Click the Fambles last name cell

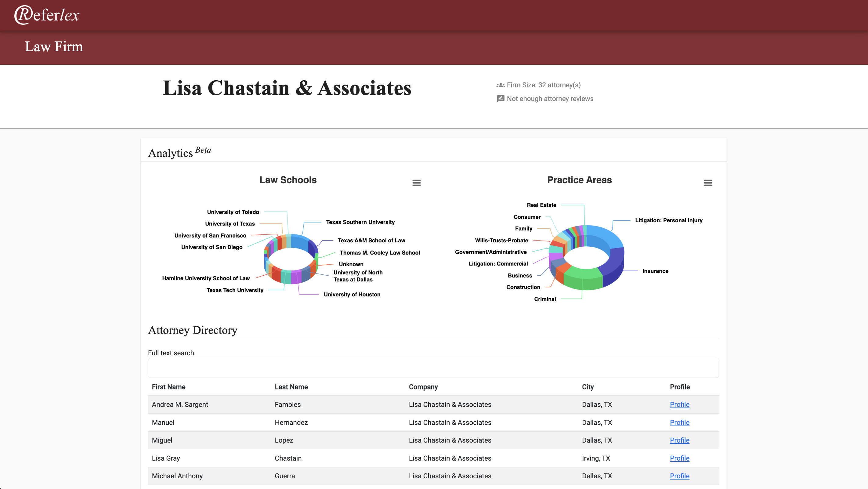point(288,404)
